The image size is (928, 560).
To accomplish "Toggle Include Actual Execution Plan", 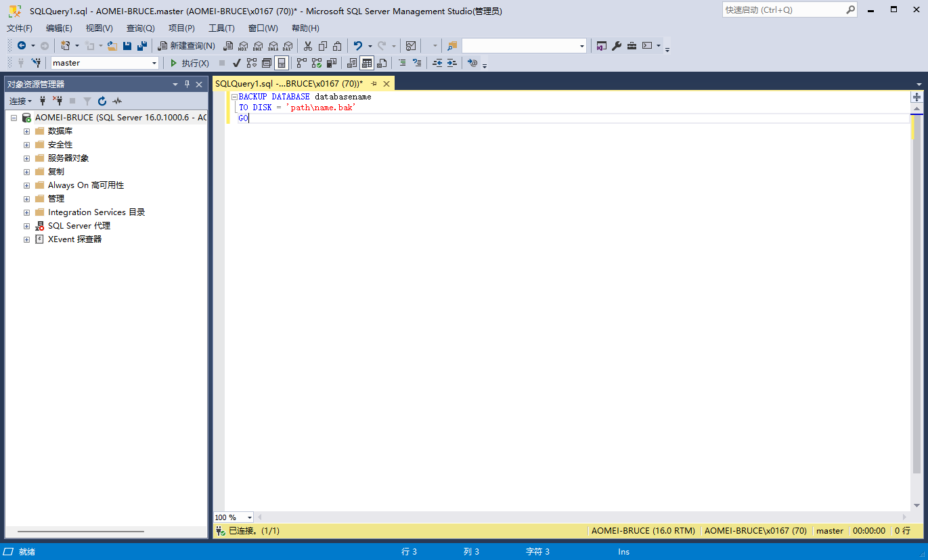I will [302, 63].
